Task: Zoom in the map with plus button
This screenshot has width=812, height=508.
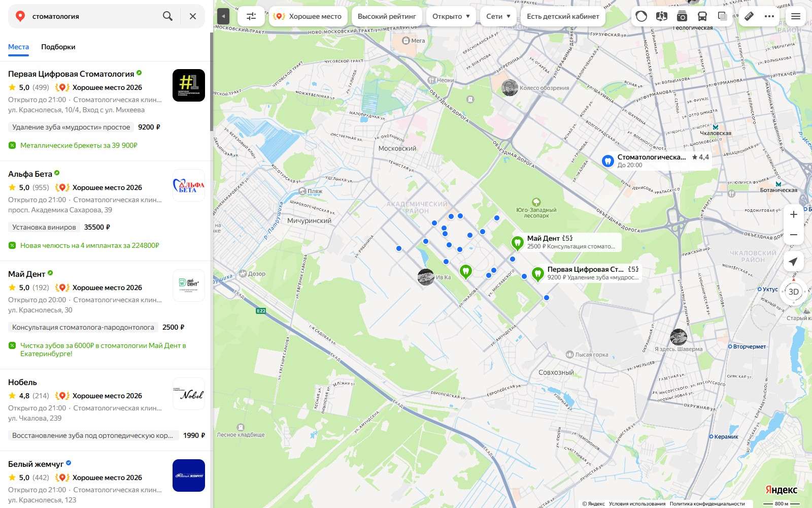Action: coord(793,214)
